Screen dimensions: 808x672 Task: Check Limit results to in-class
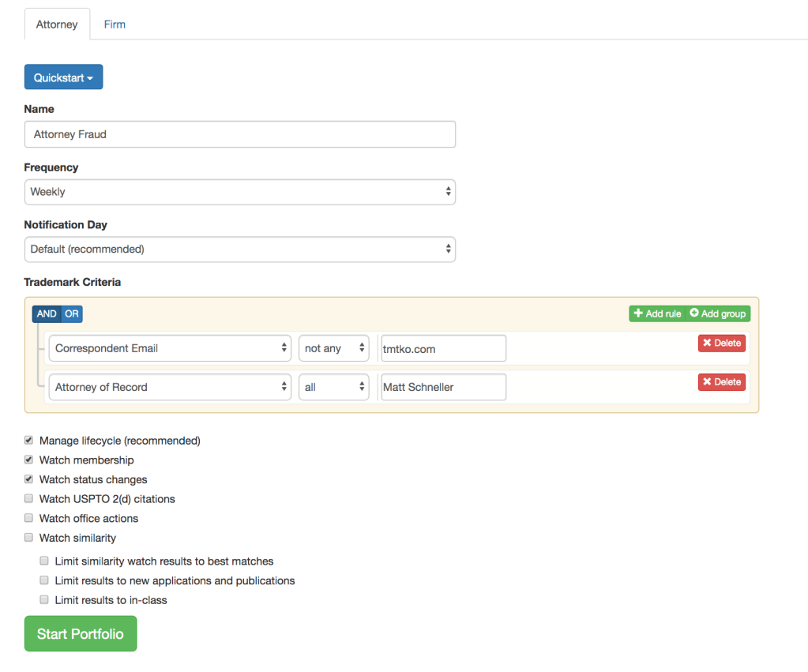pos(44,600)
